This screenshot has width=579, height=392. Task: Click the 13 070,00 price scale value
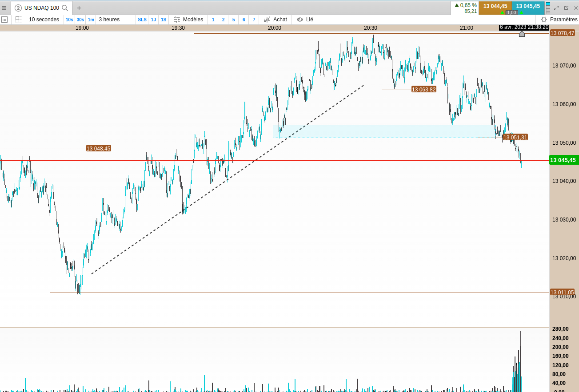(564, 66)
